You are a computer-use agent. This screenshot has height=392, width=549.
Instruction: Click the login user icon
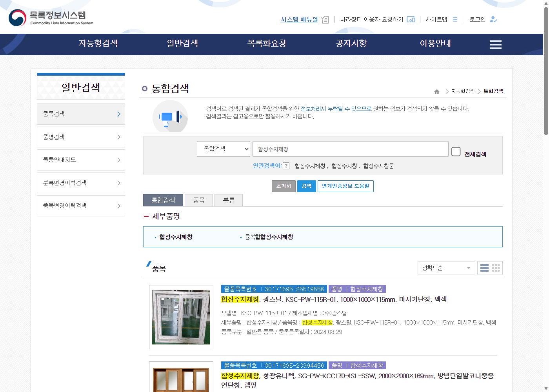click(x=493, y=19)
